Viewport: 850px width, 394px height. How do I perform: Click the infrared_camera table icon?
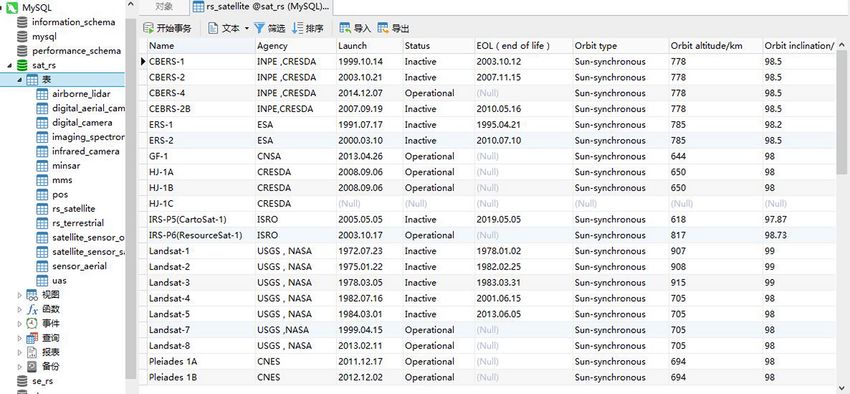(42, 151)
